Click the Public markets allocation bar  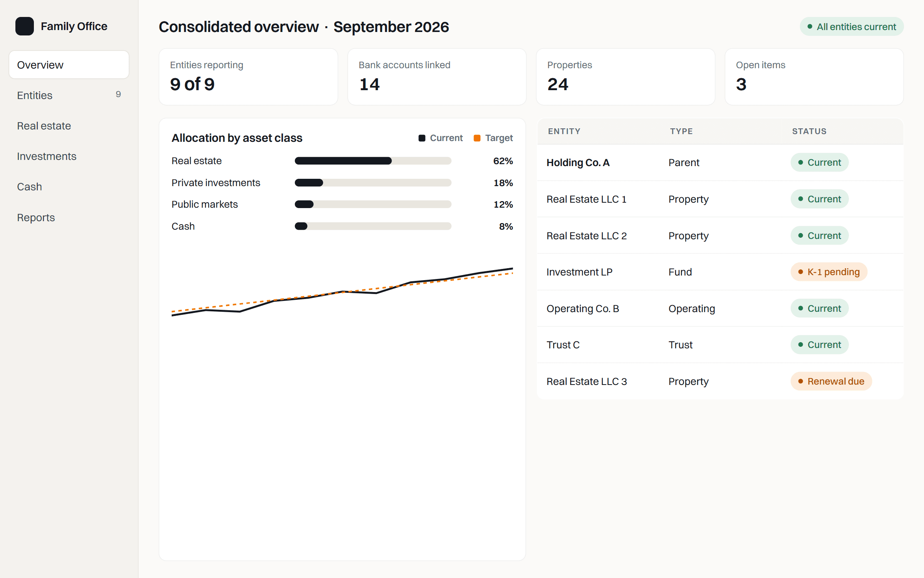pos(373,204)
